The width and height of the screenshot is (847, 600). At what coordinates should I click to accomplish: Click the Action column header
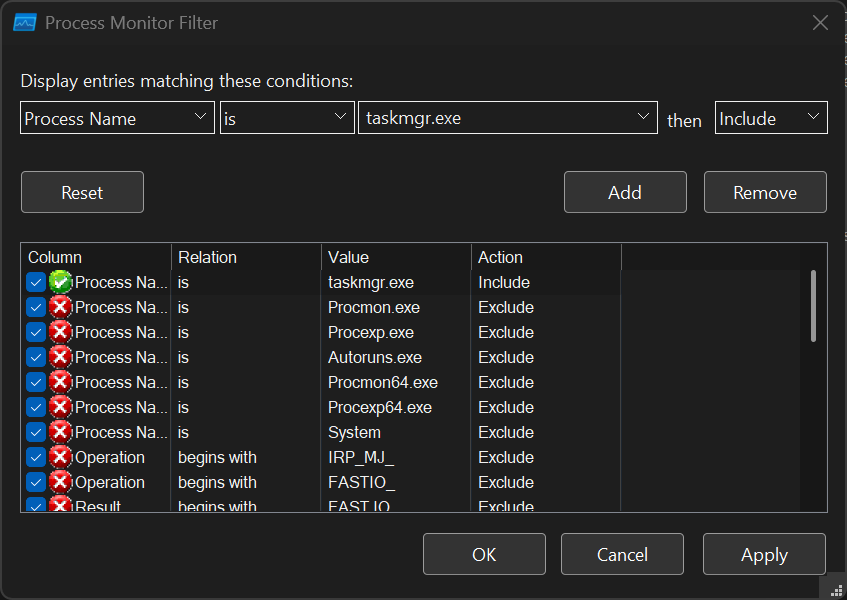pos(547,257)
